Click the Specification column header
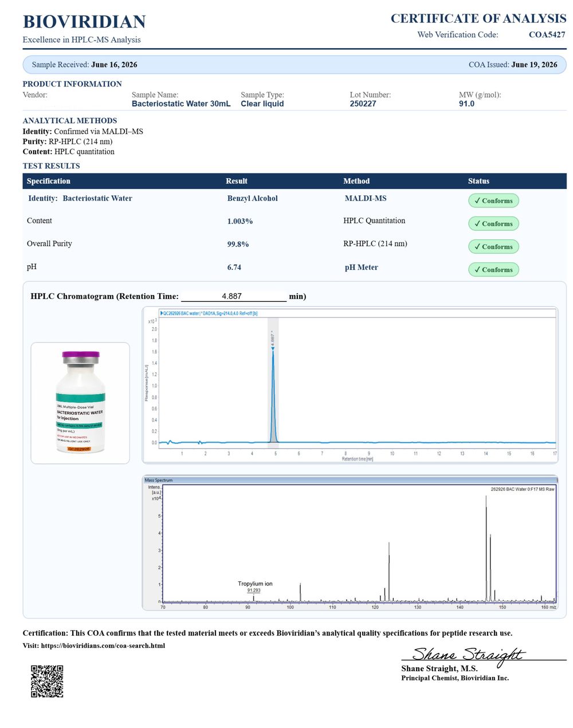The image size is (573, 728). (49, 181)
